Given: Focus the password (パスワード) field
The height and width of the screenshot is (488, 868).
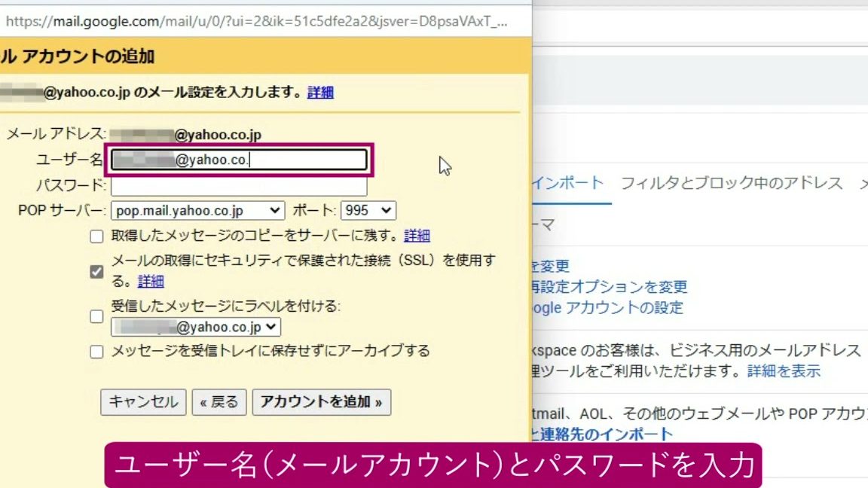Looking at the screenshot, I should coord(239,186).
